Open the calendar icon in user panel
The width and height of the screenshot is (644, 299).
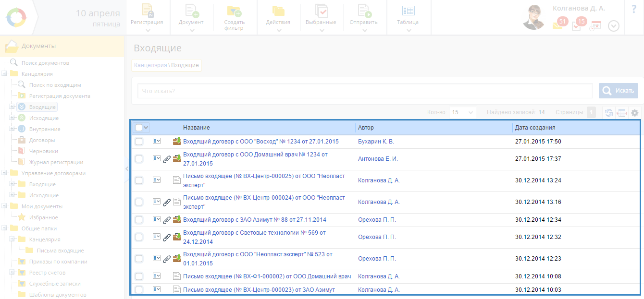pyautogui.click(x=595, y=26)
